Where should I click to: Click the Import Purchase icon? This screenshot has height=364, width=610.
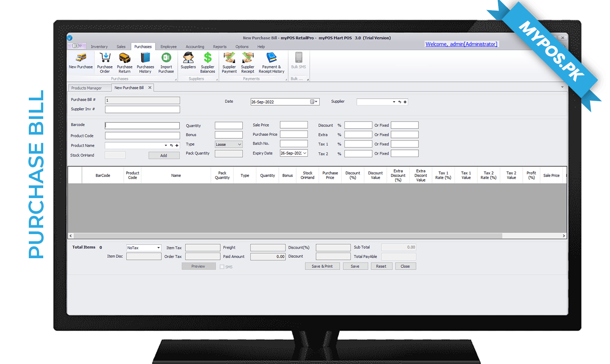point(166,63)
